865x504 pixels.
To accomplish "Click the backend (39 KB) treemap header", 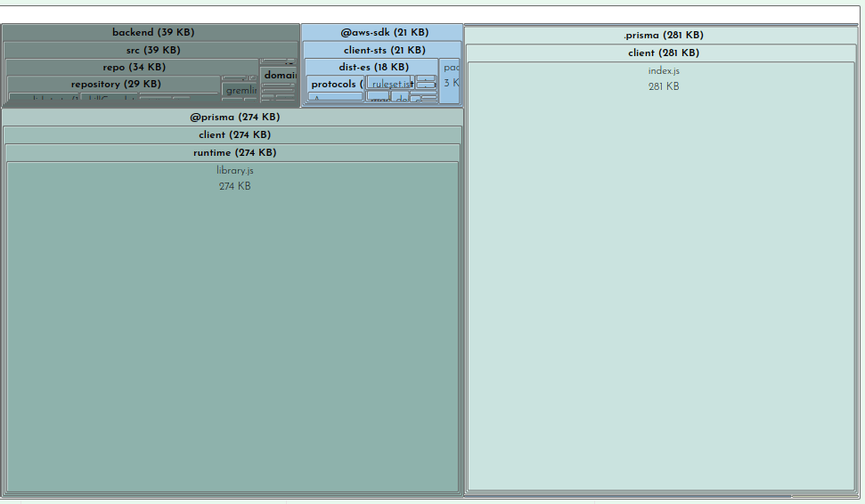I will click(x=151, y=33).
